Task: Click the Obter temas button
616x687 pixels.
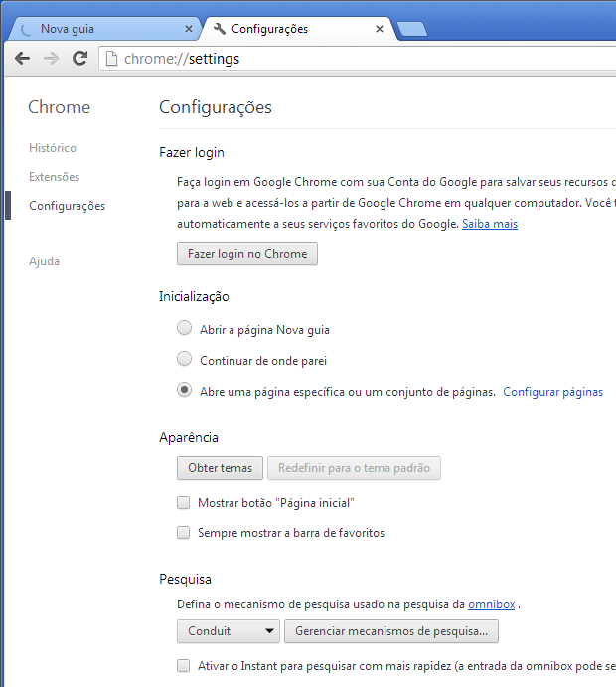Action: point(221,468)
